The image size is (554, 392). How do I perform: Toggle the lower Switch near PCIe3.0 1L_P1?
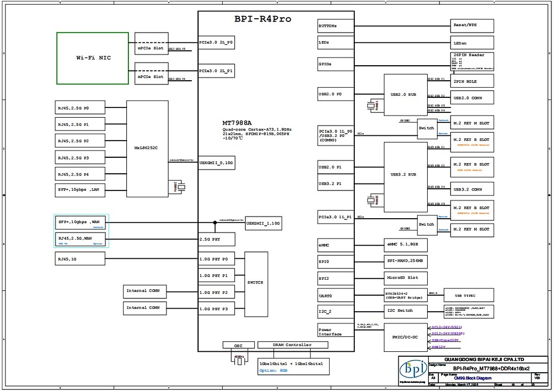(427, 225)
